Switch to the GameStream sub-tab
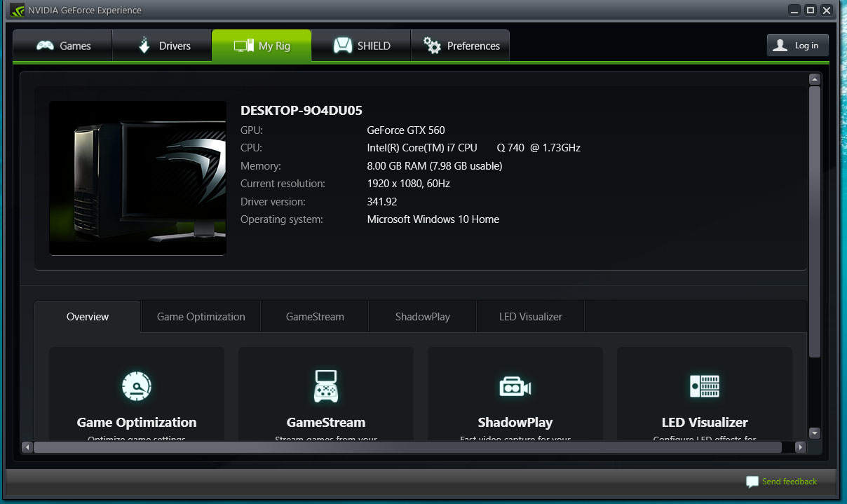 pos(315,316)
